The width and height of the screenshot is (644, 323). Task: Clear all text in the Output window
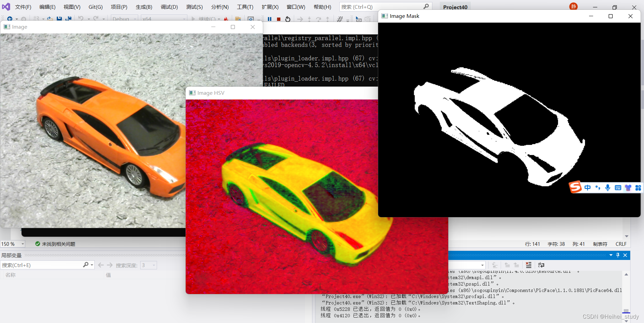point(528,265)
